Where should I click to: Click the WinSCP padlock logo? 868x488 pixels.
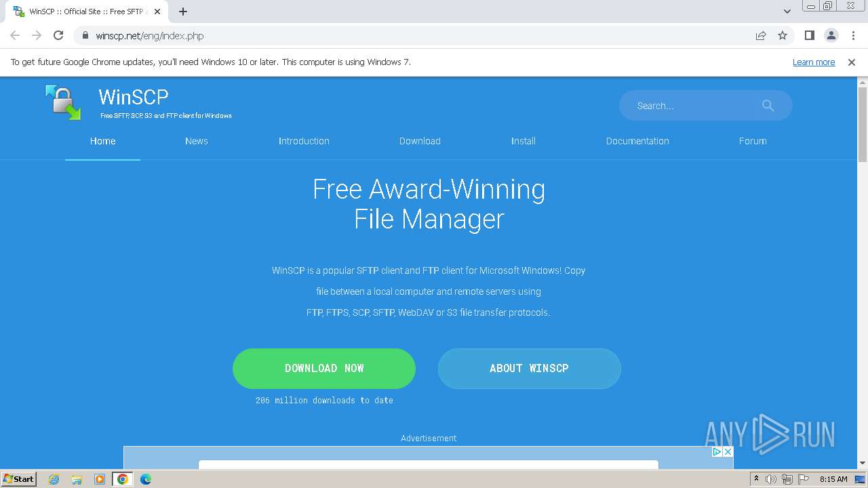pyautogui.click(x=63, y=102)
